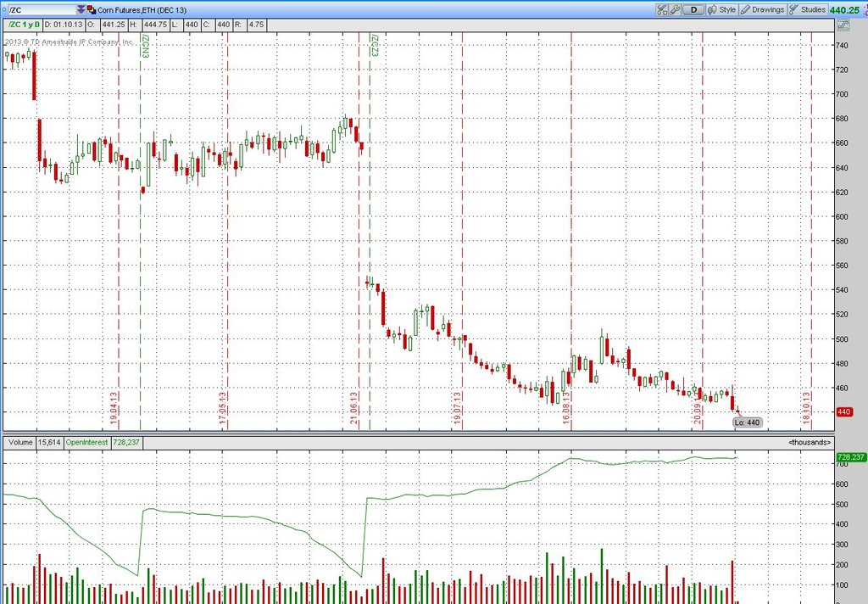Click the green 728.237 open interest tag
The height and width of the screenshot is (604, 868).
click(851, 457)
